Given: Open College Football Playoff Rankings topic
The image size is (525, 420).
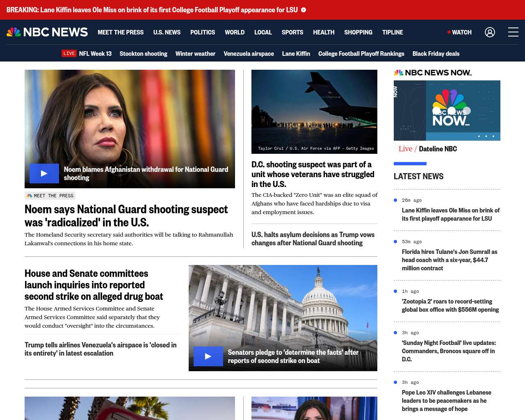Looking at the screenshot, I should [361, 53].
